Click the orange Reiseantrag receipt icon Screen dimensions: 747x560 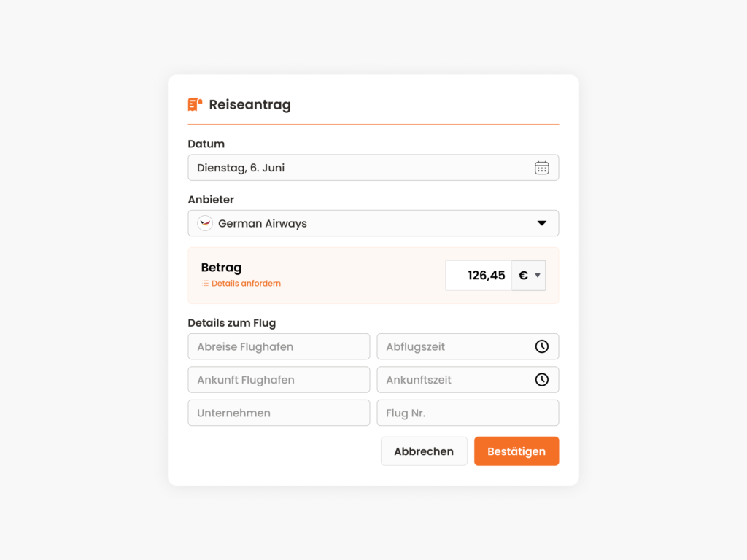tap(195, 104)
